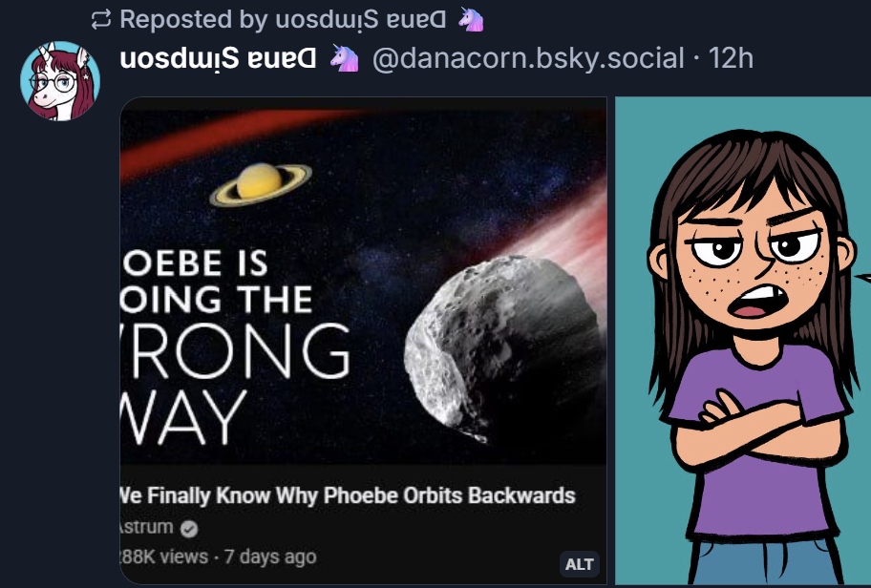Click the Saturn planet in the thumbnail

pos(261,182)
